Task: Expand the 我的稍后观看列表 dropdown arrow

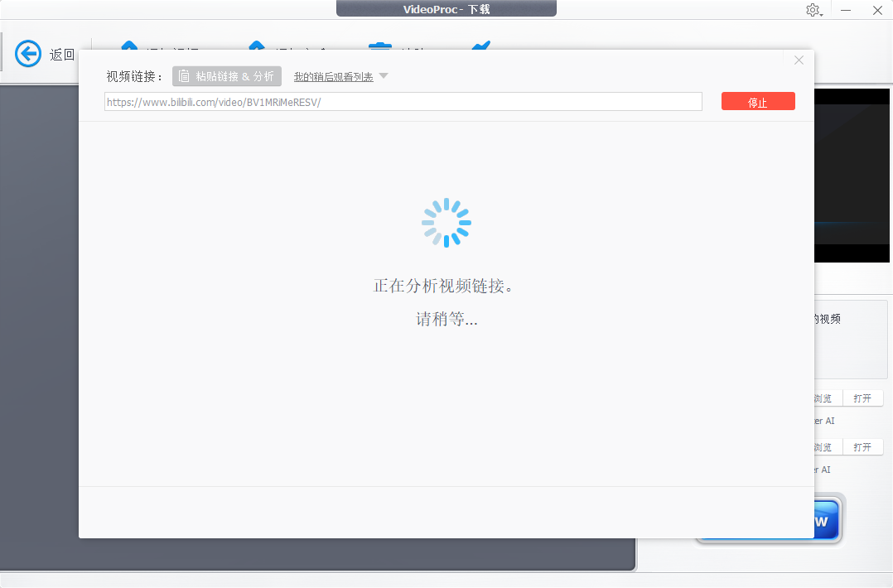Action: 384,75
